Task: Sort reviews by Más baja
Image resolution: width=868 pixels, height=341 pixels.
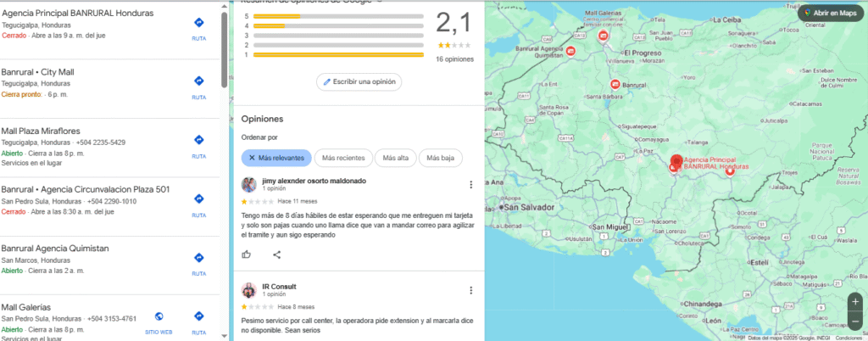Action: click(x=441, y=158)
